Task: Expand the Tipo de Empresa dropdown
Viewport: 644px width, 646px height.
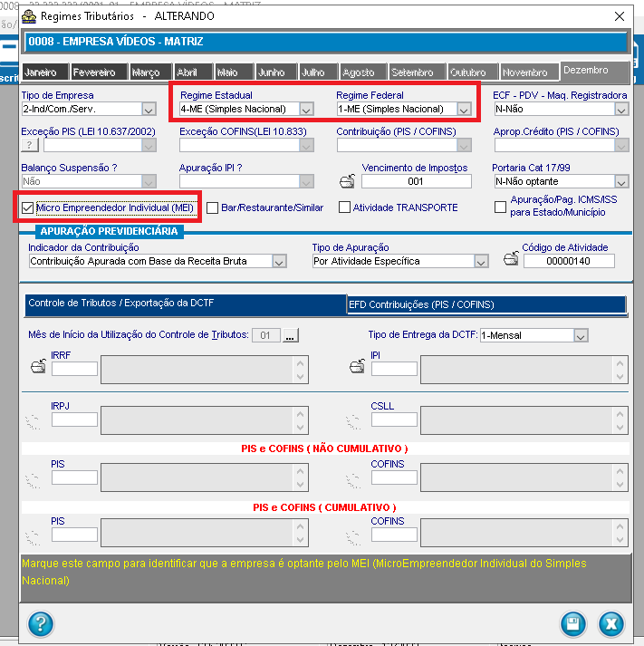Action: coord(149,110)
